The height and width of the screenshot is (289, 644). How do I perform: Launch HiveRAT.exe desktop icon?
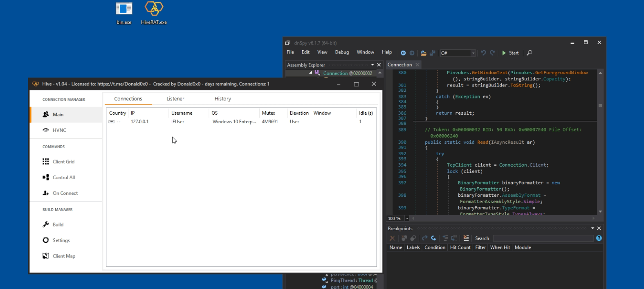point(154,13)
